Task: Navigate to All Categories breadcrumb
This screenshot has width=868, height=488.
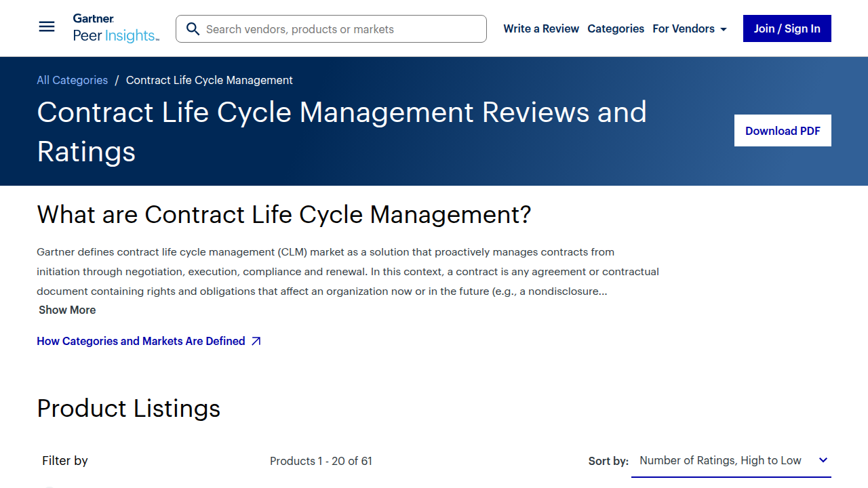Action: pyautogui.click(x=73, y=80)
